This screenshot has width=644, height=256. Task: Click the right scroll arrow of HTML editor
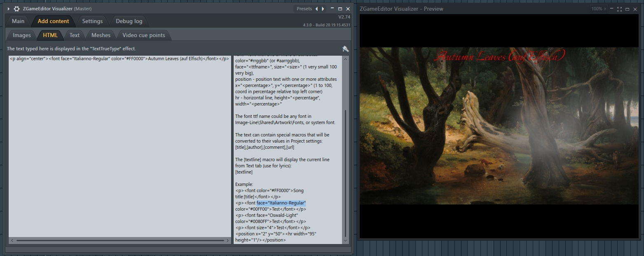click(x=228, y=240)
